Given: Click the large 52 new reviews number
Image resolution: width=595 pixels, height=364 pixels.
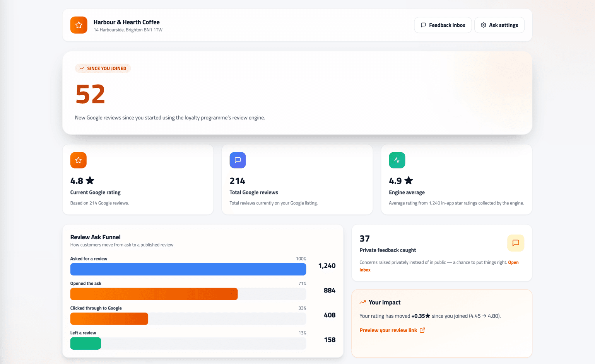Looking at the screenshot, I should (90, 94).
